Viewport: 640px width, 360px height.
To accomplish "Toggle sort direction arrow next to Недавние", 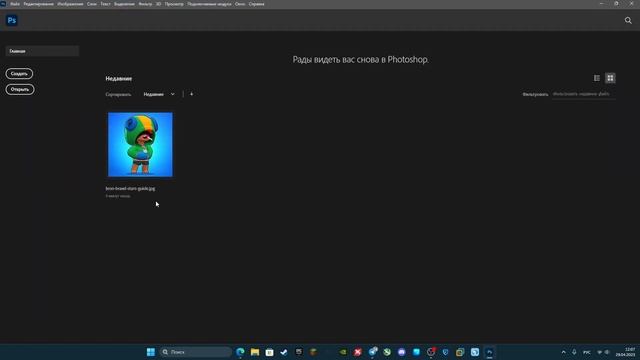I will 191,94.
